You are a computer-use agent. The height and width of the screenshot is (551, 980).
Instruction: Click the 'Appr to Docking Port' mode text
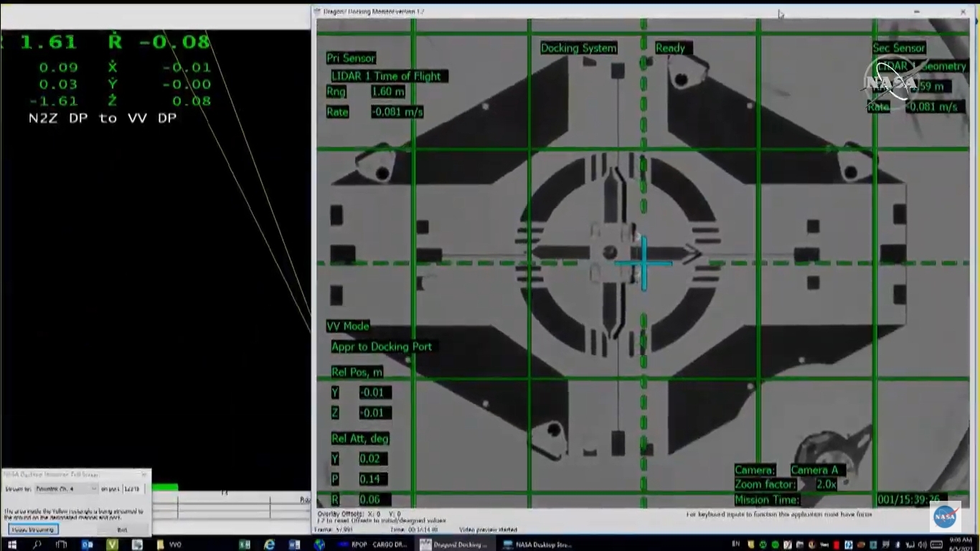(x=382, y=347)
